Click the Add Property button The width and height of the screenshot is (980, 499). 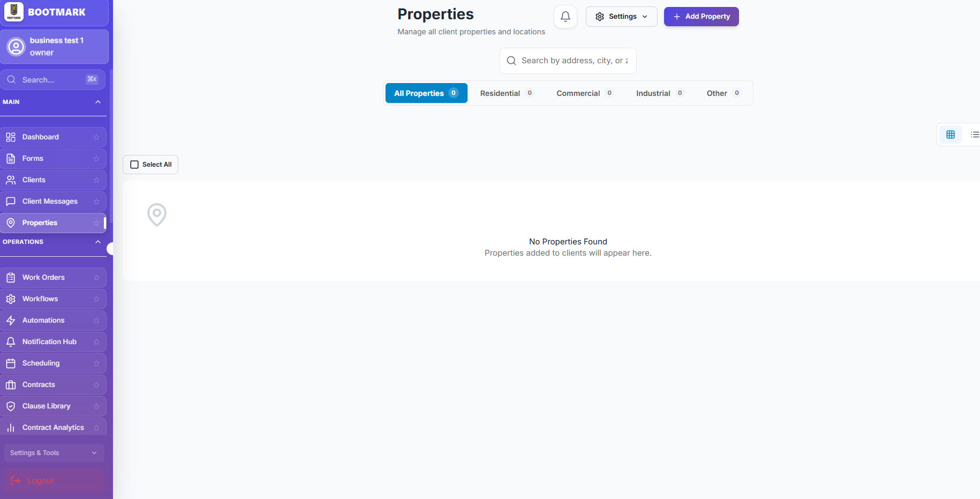click(x=701, y=17)
